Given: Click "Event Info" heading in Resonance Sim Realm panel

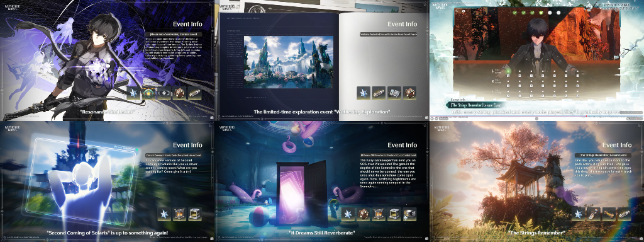Looking at the screenshot, I should (187, 24).
